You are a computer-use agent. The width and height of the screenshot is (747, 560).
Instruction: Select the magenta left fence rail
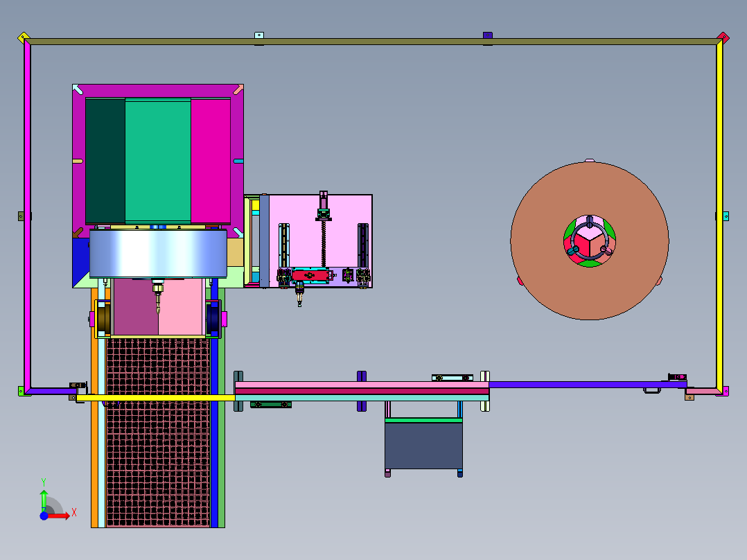(x=28, y=216)
